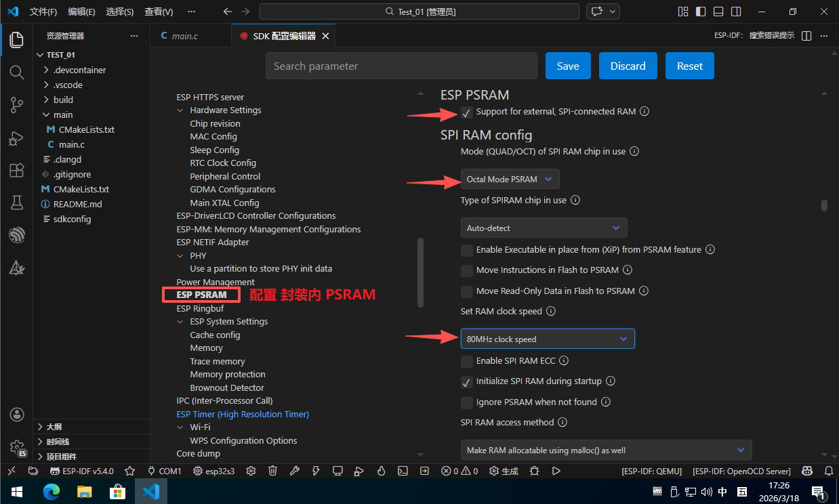The image size is (839, 504).
Task: Open the 编辑(E) menu
Action: (x=81, y=12)
